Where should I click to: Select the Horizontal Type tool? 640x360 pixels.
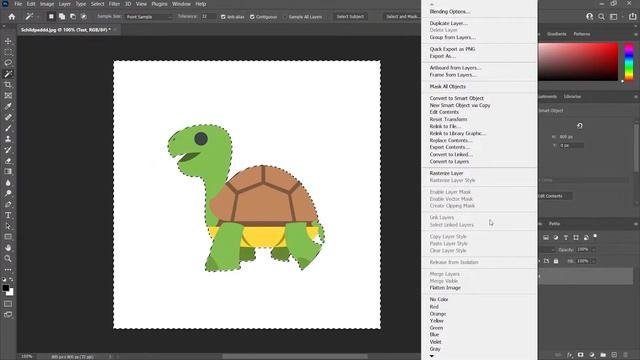[8, 215]
